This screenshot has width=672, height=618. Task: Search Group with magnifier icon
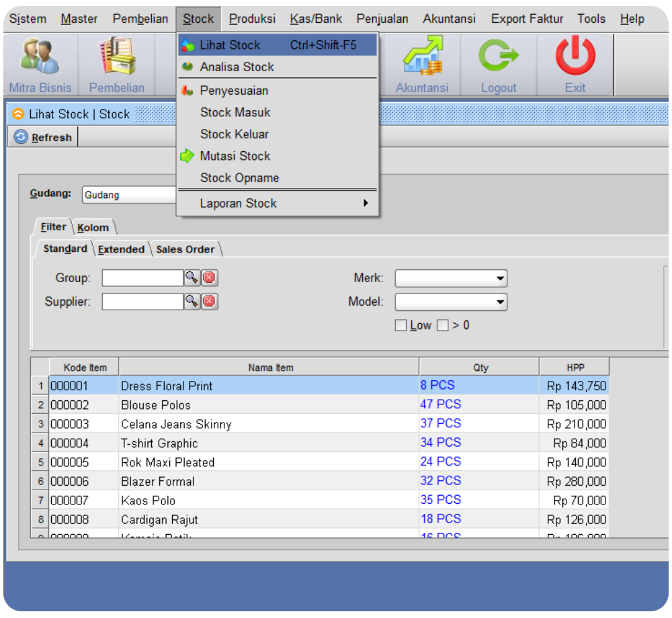pyautogui.click(x=192, y=278)
